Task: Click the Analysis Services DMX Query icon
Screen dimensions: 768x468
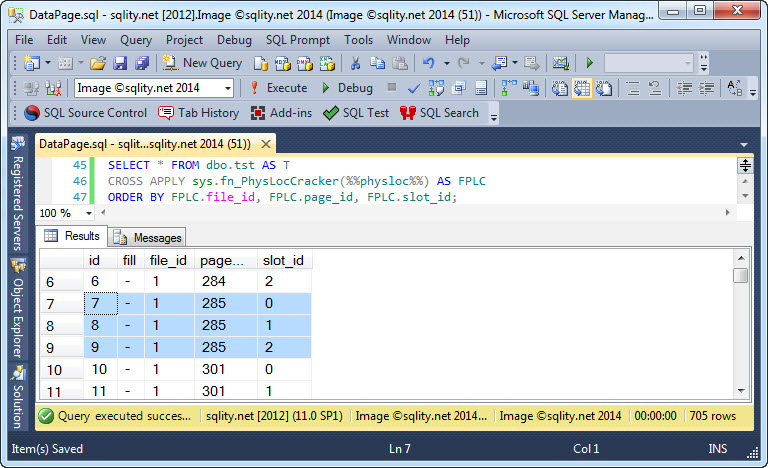Action: click(305, 63)
